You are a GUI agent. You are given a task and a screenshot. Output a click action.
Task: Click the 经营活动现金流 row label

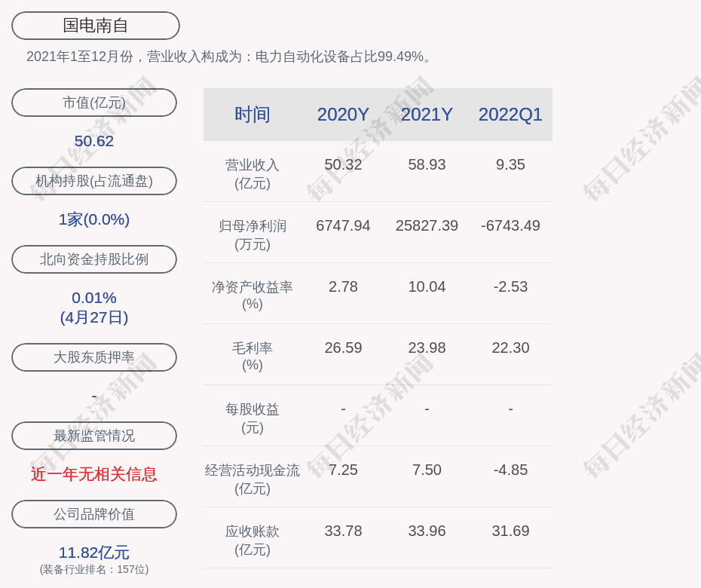tap(253, 479)
